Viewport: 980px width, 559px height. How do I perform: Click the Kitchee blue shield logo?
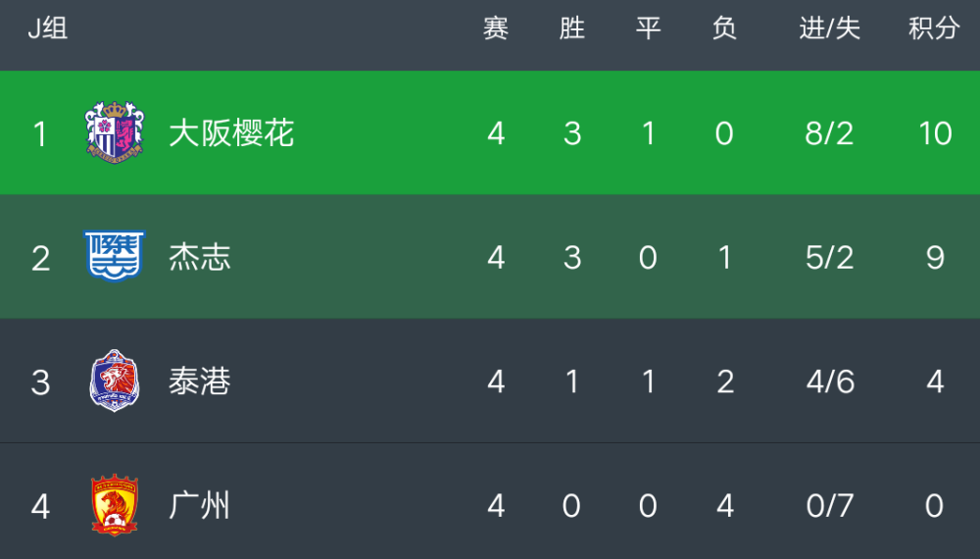pyautogui.click(x=115, y=256)
